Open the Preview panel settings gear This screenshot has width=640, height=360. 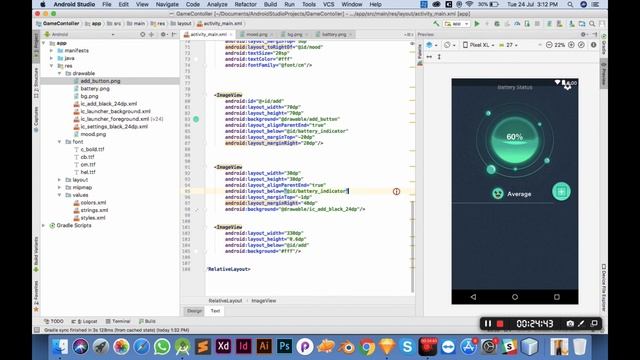583,34
